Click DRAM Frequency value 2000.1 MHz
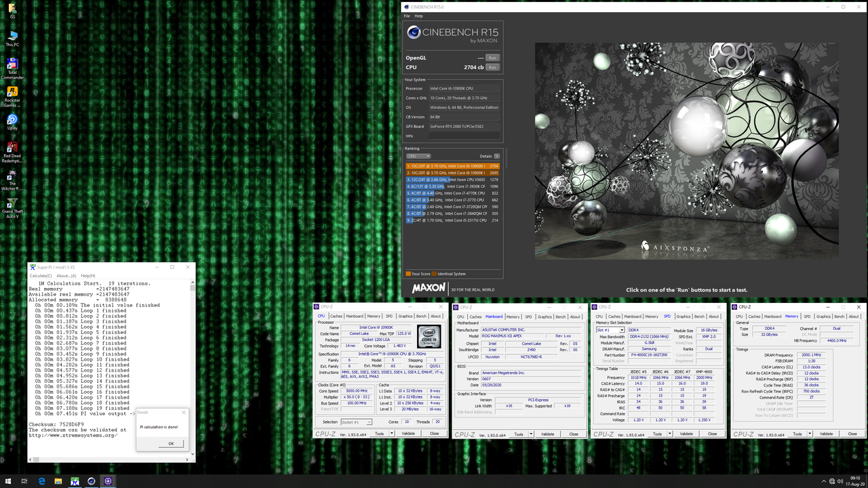The width and height of the screenshot is (868, 488). (x=811, y=355)
